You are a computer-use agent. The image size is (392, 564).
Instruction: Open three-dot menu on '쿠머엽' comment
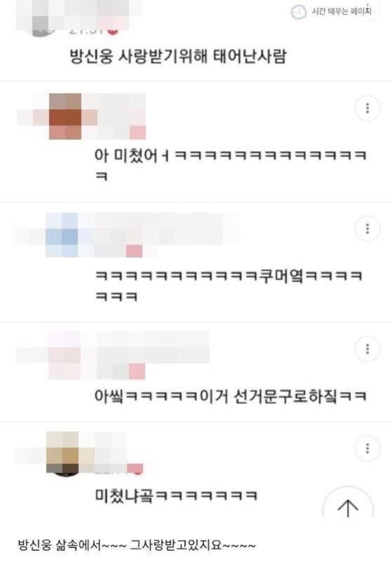point(367,228)
